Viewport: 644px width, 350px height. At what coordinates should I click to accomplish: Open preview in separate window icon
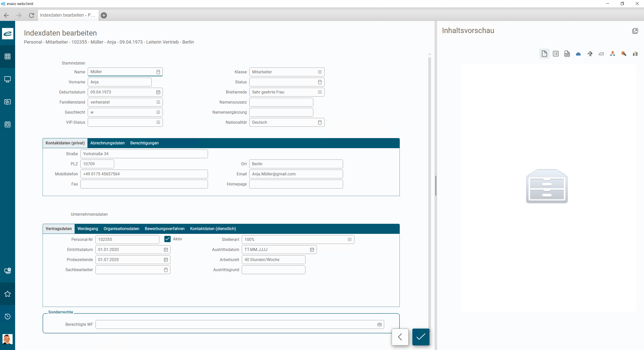click(635, 31)
